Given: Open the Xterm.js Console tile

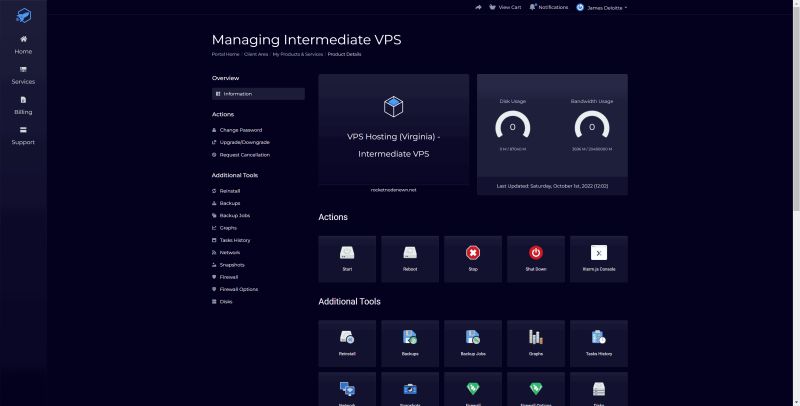Looking at the screenshot, I should pos(599,259).
